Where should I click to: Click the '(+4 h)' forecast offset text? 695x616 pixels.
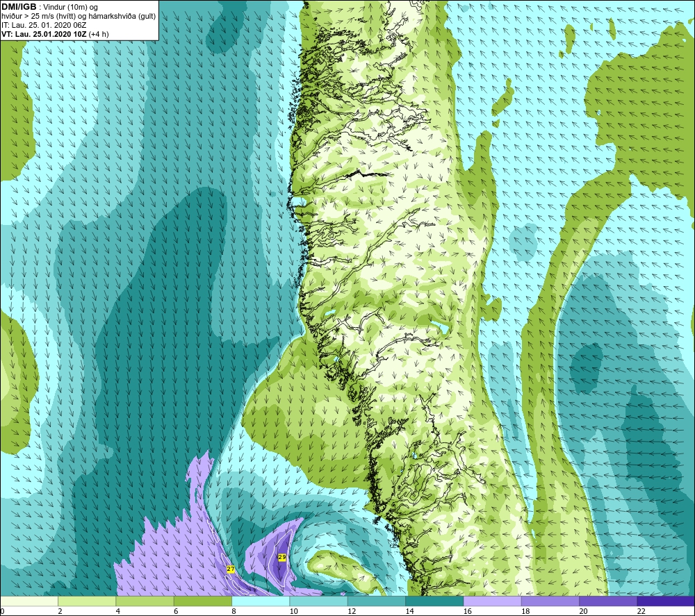(x=99, y=34)
